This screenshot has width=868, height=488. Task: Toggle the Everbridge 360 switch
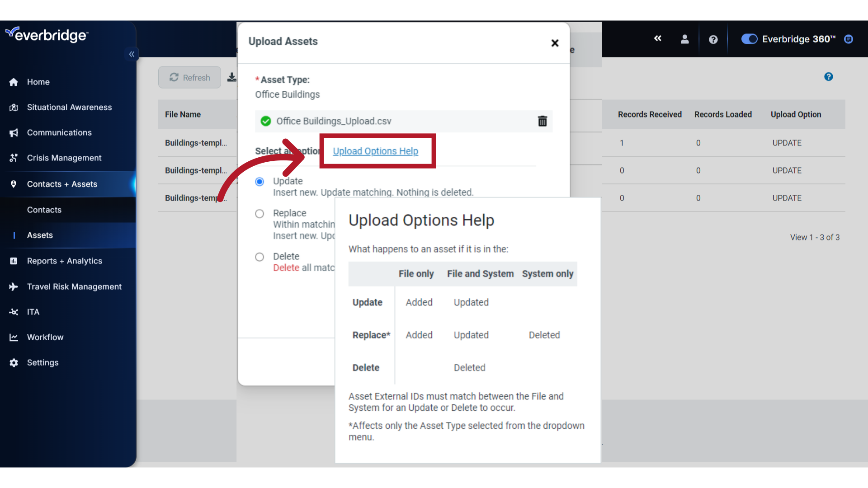(749, 39)
